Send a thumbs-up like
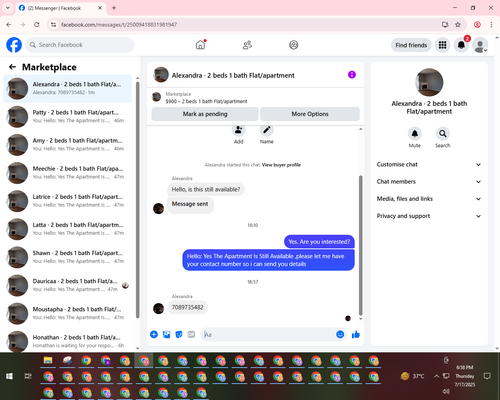Viewport: 500px width, 400px height. 356,334
